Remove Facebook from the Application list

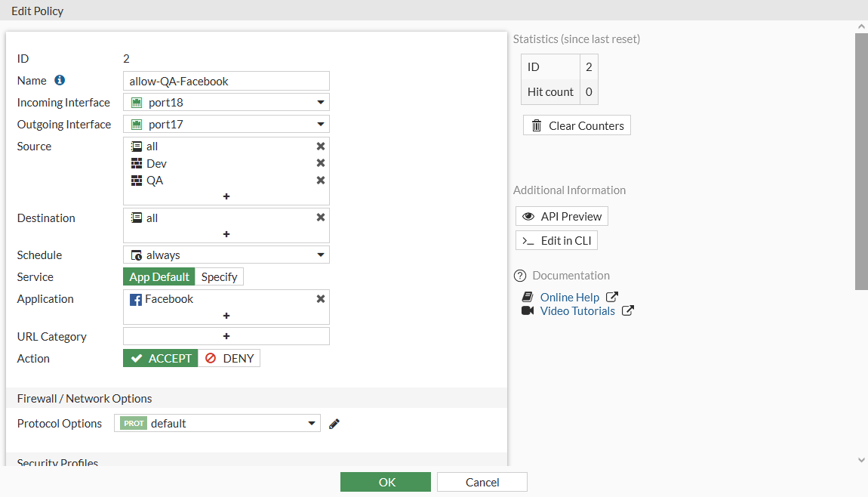[320, 298]
